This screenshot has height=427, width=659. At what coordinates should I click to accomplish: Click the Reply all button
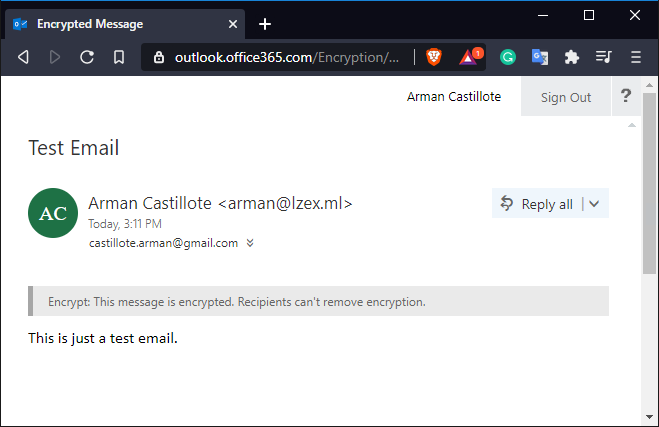click(x=536, y=203)
